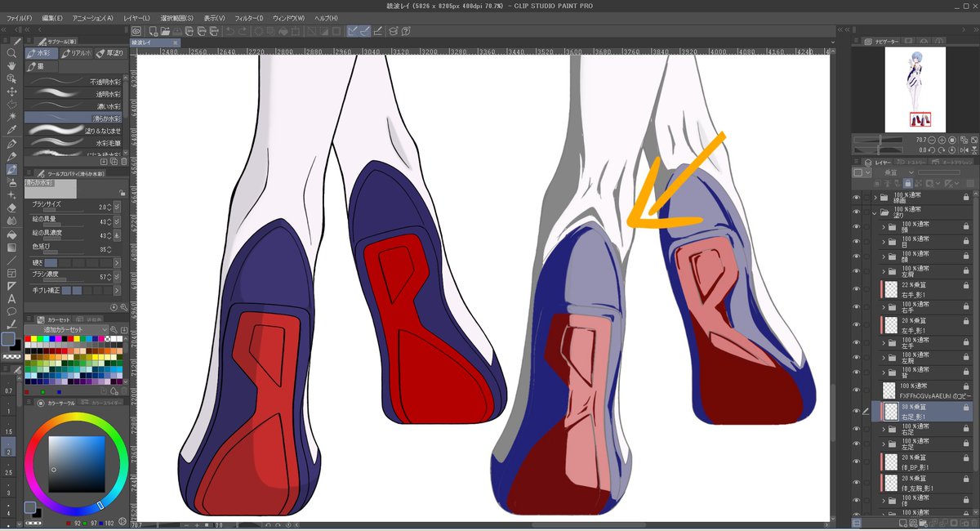The height and width of the screenshot is (531, 980).
Task: Choose the Text tool
Action: tap(11, 298)
